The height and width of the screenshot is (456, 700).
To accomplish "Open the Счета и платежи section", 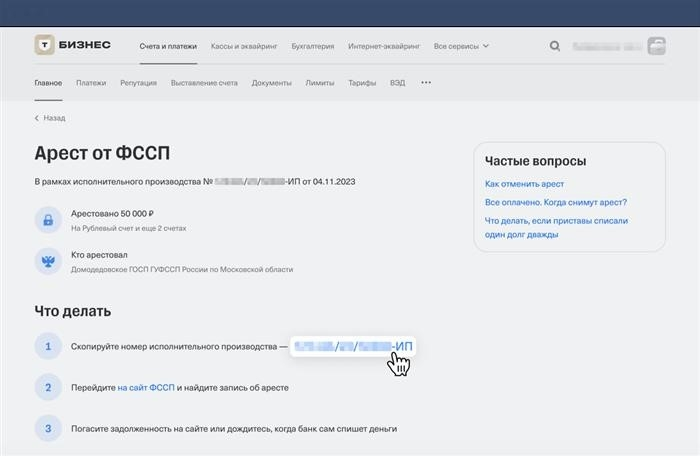I will click(168, 46).
